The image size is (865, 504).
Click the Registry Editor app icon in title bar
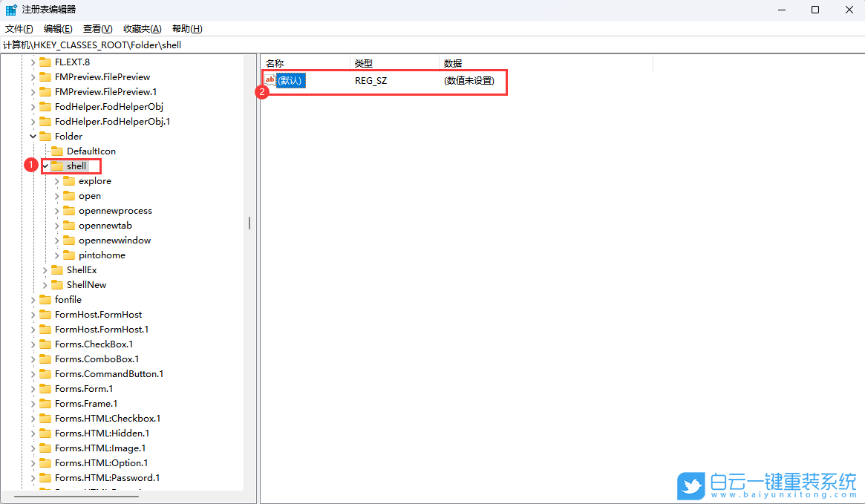tap(10, 9)
